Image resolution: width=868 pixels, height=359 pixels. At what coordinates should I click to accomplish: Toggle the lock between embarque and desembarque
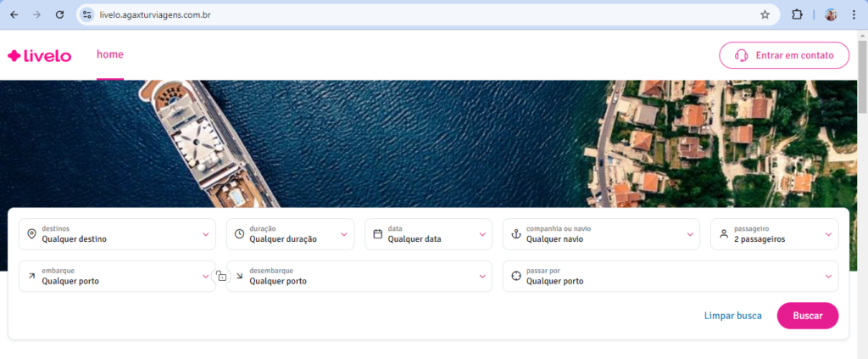pos(220,276)
